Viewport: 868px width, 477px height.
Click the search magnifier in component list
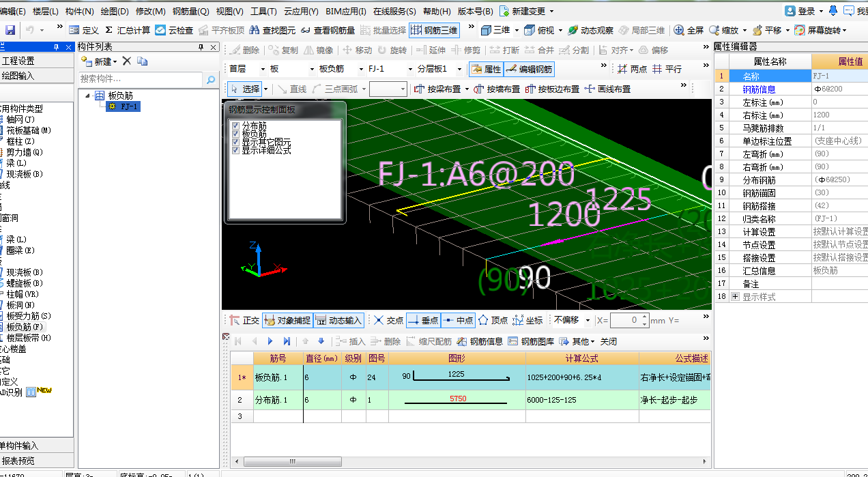click(x=211, y=80)
